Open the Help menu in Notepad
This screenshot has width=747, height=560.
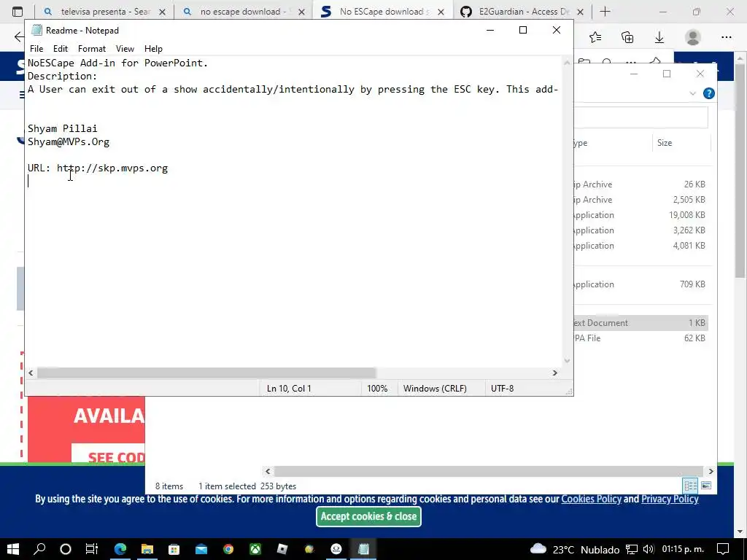tap(153, 49)
